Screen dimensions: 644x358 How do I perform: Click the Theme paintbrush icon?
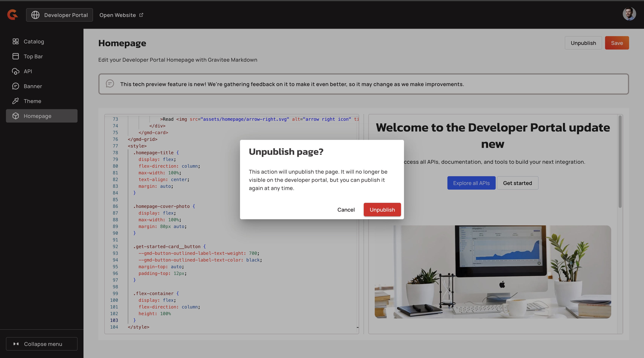pyautogui.click(x=15, y=101)
